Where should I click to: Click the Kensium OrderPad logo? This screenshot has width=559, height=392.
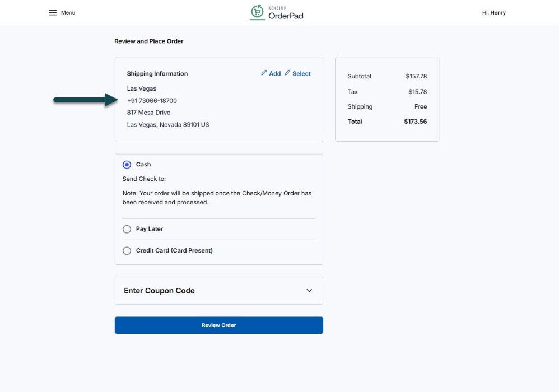pyautogui.click(x=276, y=12)
